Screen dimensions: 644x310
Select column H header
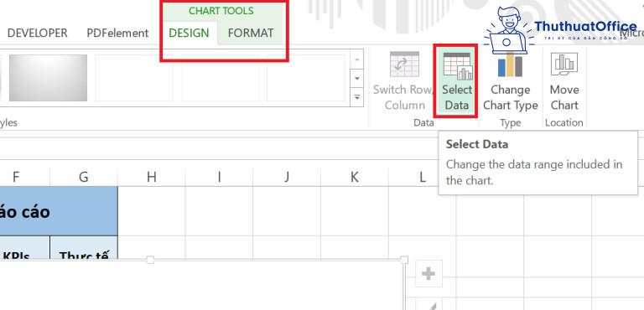click(152, 177)
